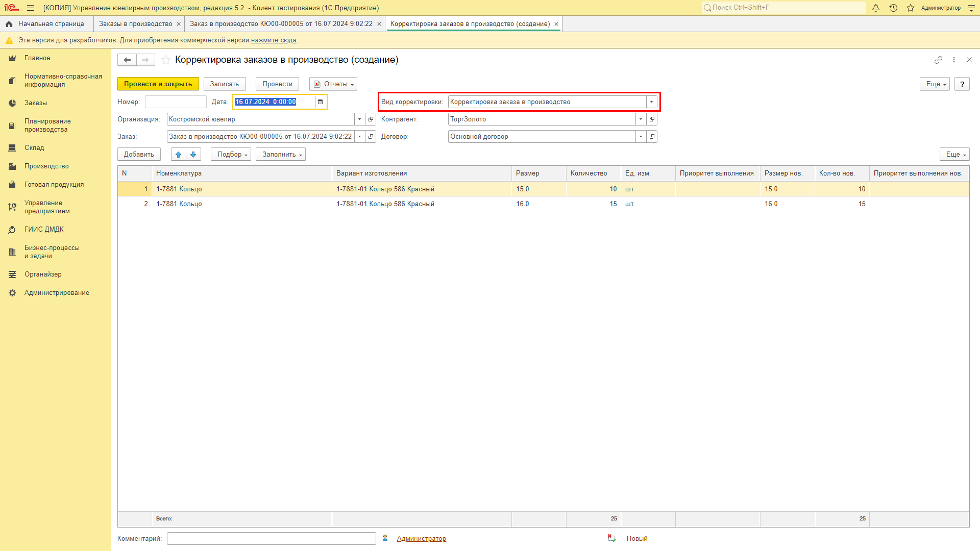Switch to Начальная страница tab

click(46, 24)
